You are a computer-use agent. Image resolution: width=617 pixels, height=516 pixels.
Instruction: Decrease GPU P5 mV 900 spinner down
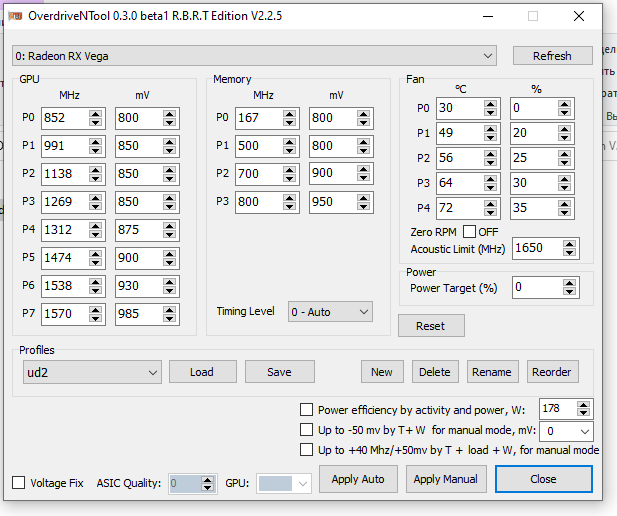(170, 262)
